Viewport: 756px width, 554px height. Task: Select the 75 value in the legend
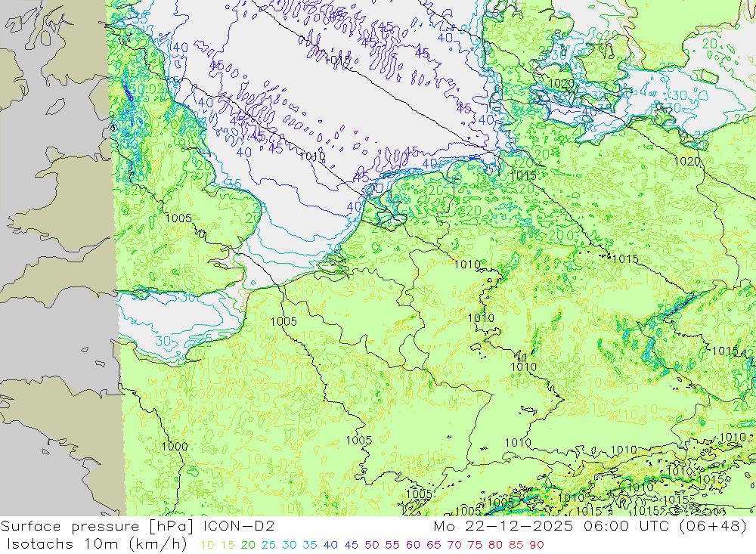pos(475,545)
